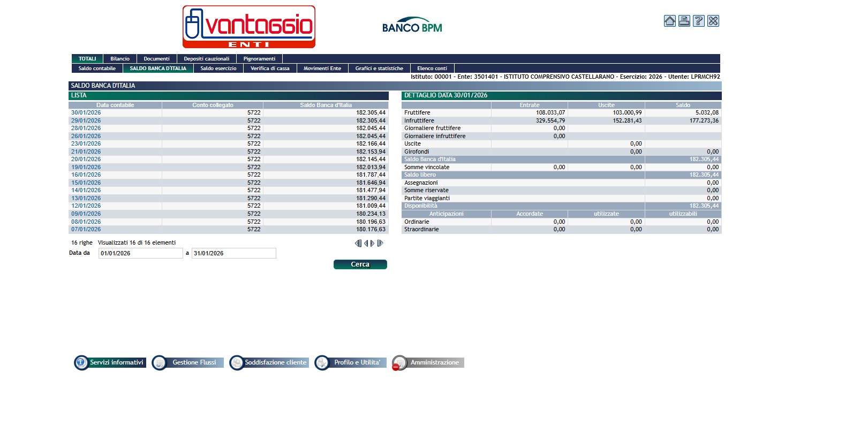Open Amministrazione section
Screen dimensions: 868x440
tap(435, 362)
